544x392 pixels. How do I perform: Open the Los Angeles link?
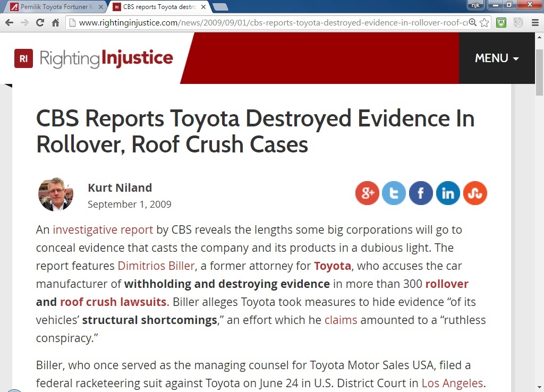[452, 383]
